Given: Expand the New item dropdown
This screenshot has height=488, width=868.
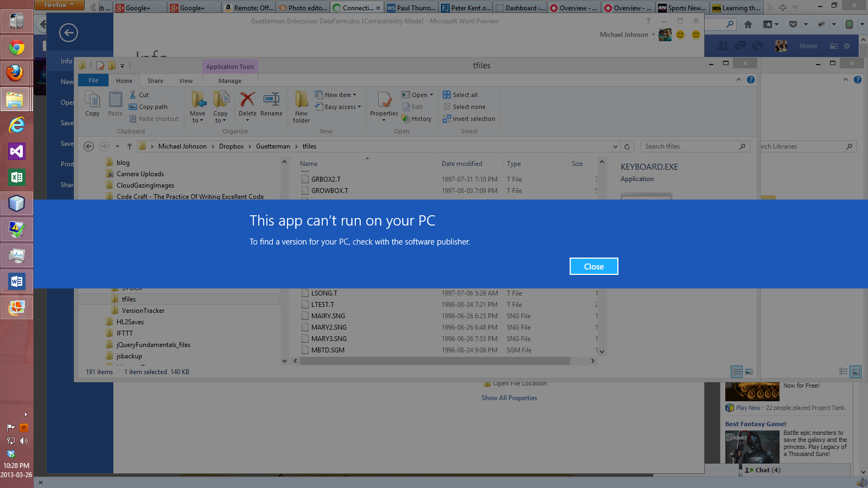Looking at the screenshot, I should tap(340, 95).
